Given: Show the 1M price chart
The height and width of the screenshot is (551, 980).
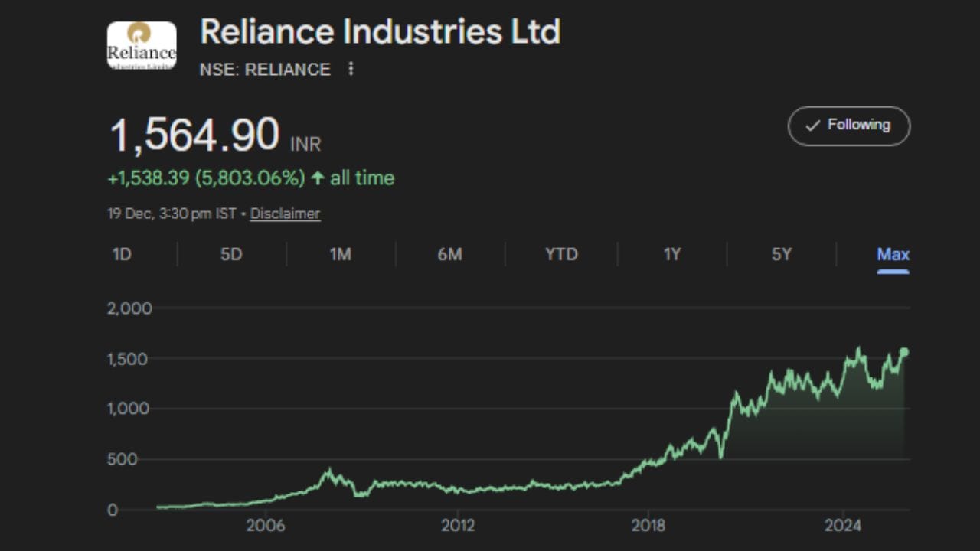Looking at the screenshot, I should 340,254.
